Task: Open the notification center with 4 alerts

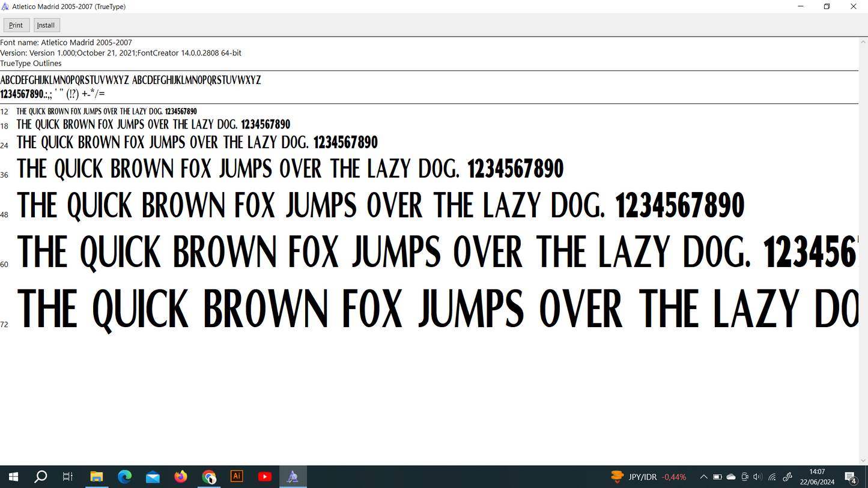Action: [x=851, y=477]
